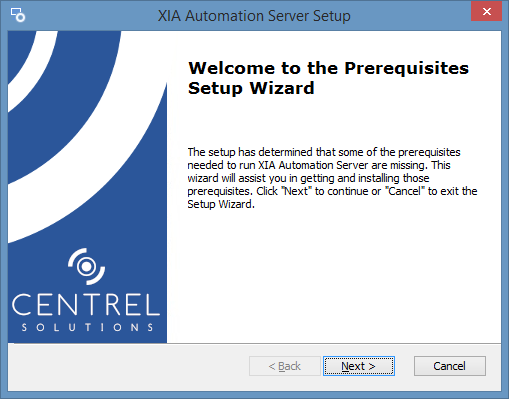Screen dimensions: 509x399
Task: Click the Welcome to the Prerequisites heading
Action: click(328, 68)
